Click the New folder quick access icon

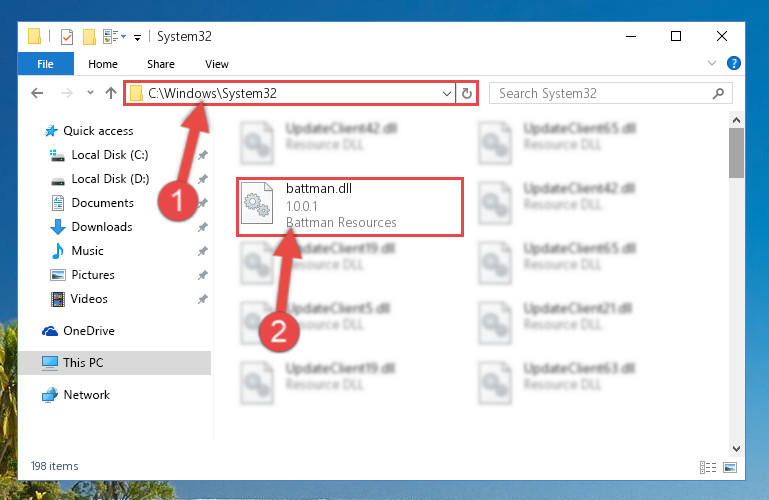click(89, 37)
